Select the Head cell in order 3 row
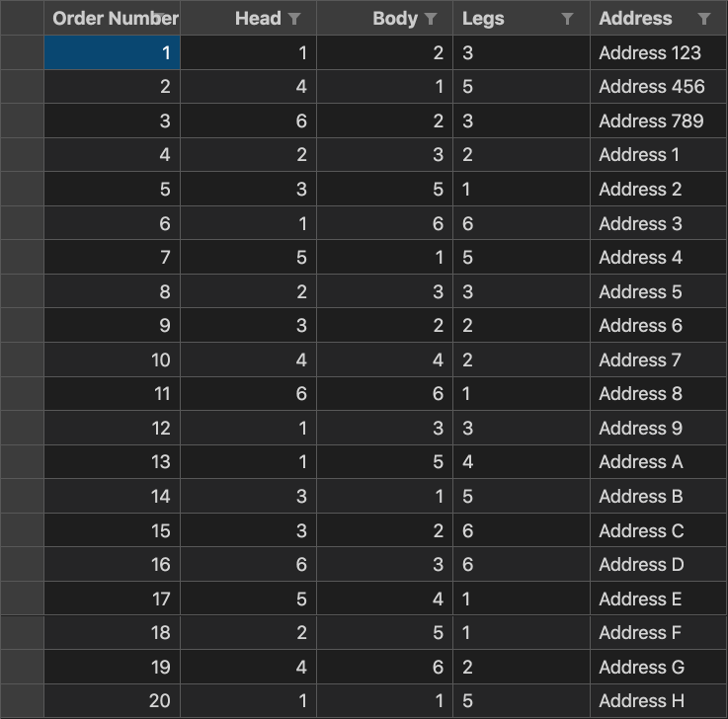728x719 pixels. pyautogui.click(x=248, y=120)
